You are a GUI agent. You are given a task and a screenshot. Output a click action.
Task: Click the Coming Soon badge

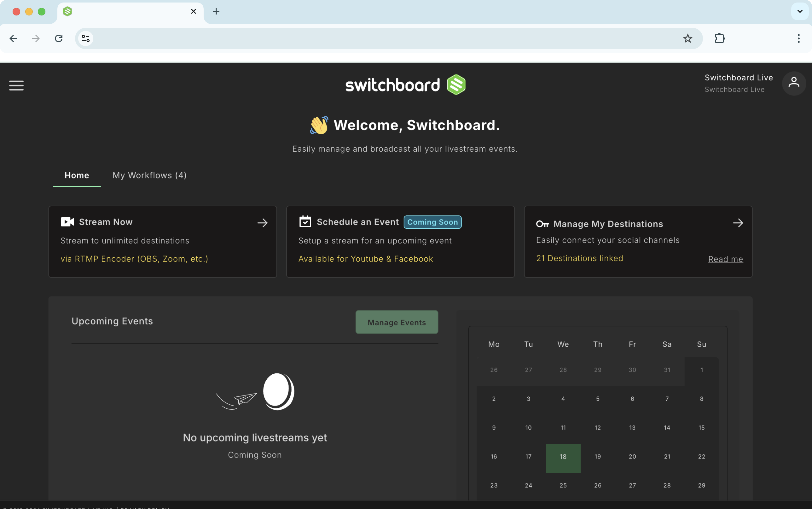[x=432, y=222]
